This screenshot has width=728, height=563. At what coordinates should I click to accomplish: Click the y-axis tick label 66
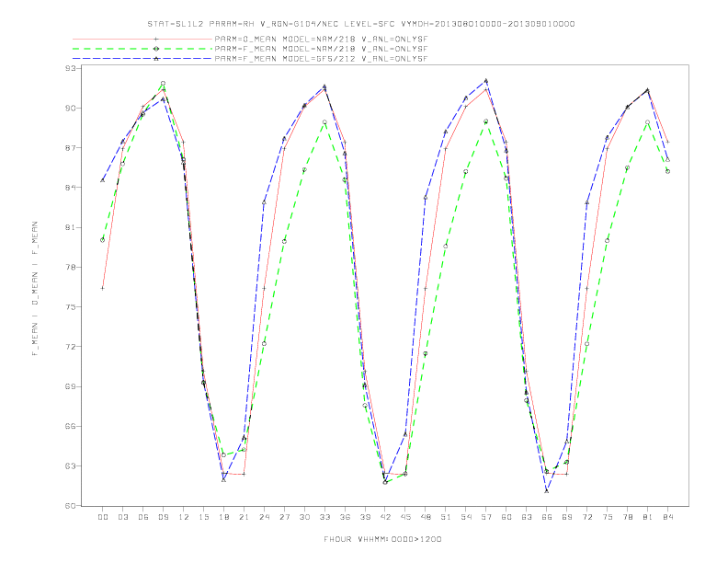point(72,427)
